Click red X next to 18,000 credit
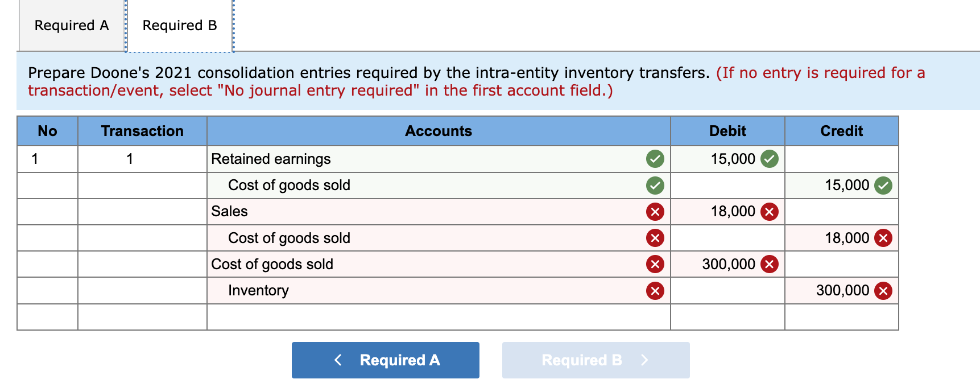This screenshot has width=980, height=379. (x=883, y=238)
